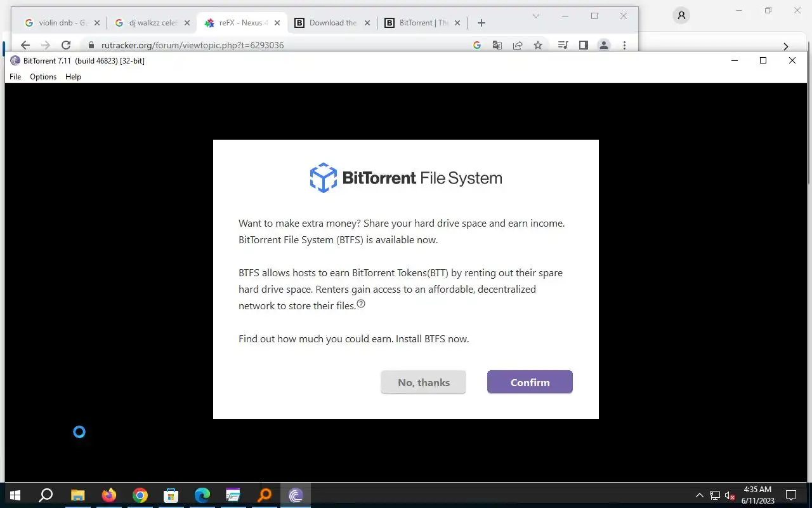812x508 pixels.
Task: Click the network icon in the system tray
Action: 715,495
